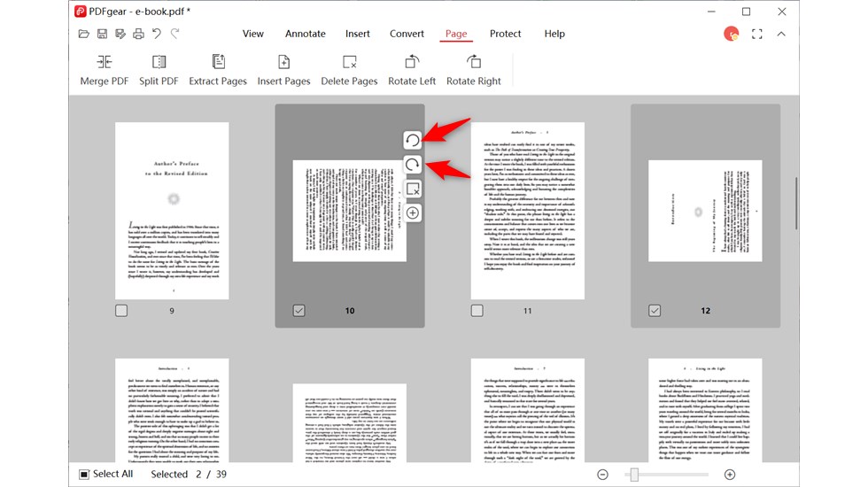
Task: Click Rotate Left in the ribbon
Action: pyautogui.click(x=412, y=70)
